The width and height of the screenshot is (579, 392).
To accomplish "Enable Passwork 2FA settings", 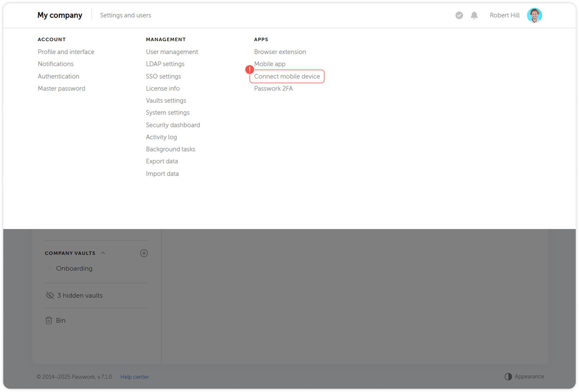I will click(273, 88).
